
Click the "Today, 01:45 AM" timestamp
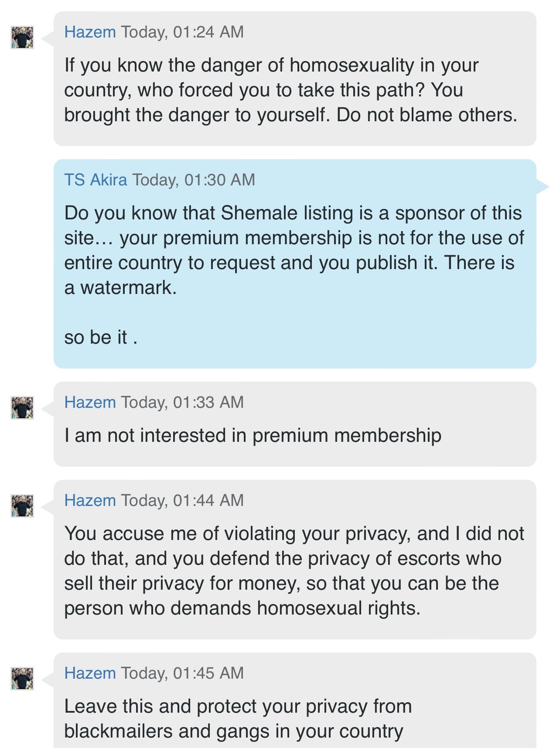pyautogui.click(x=182, y=673)
